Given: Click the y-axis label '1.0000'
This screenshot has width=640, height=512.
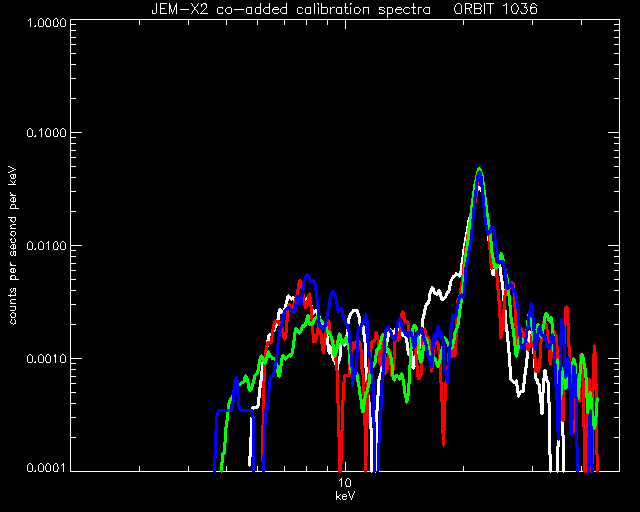Looking at the screenshot, I should [x=46, y=22].
